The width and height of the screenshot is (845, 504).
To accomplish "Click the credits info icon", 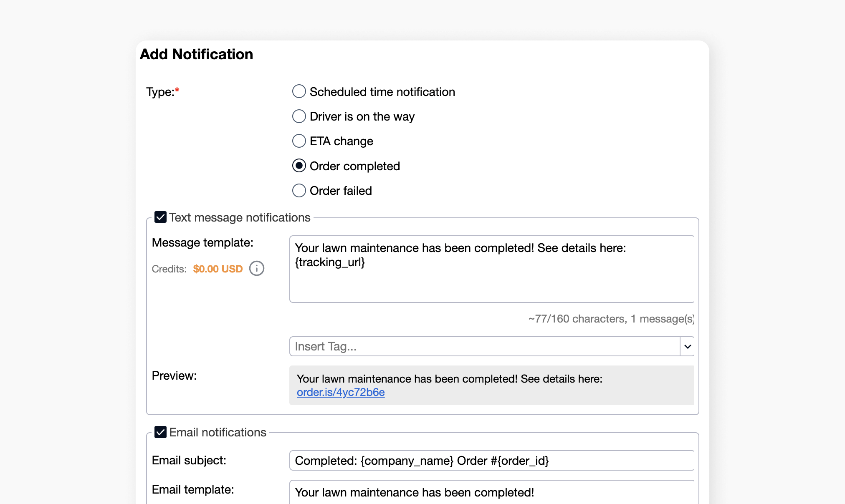I will [x=256, y=268].
